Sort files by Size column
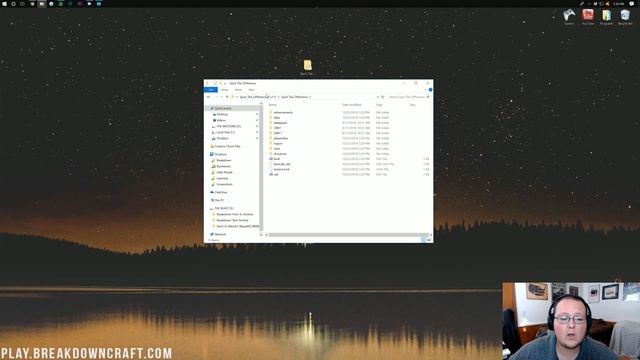The image size is (640, 360). coord(413,105)
